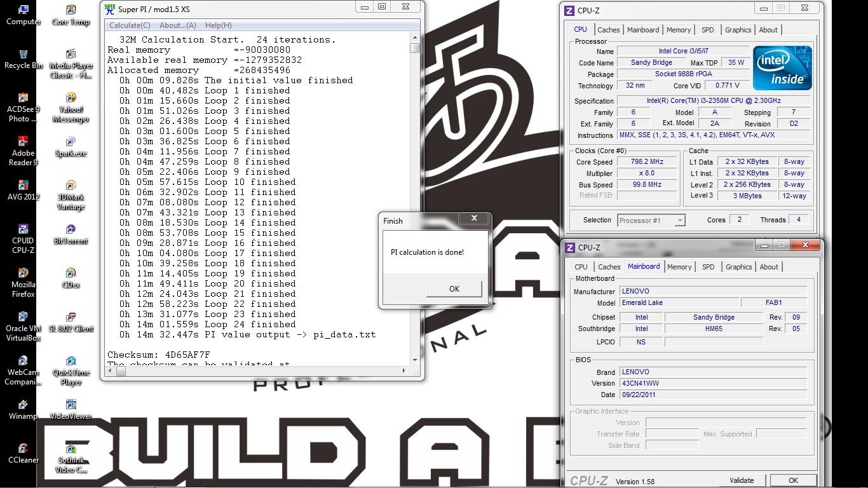
Task: Launch Media Player Classic shortcut
Action: (71, 64)
